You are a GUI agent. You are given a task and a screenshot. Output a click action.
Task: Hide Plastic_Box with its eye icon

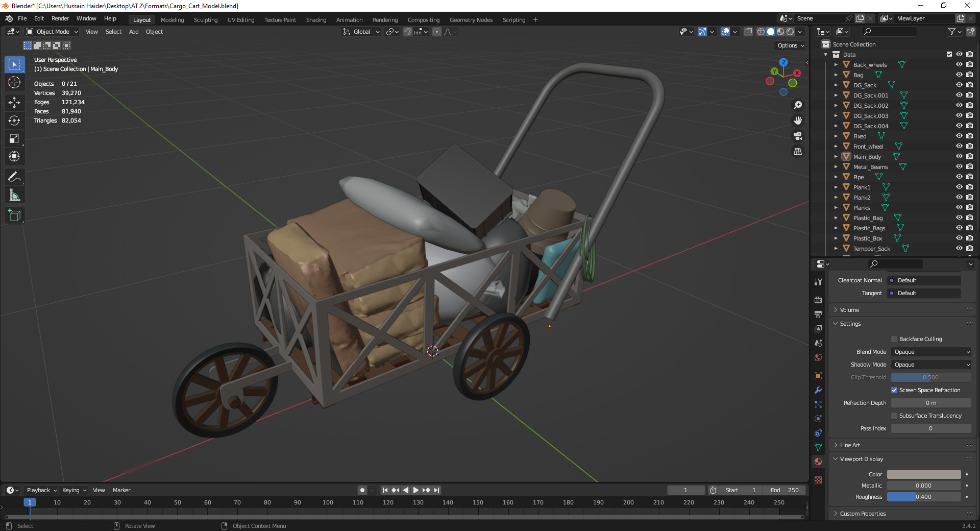(x=959, y=238)
